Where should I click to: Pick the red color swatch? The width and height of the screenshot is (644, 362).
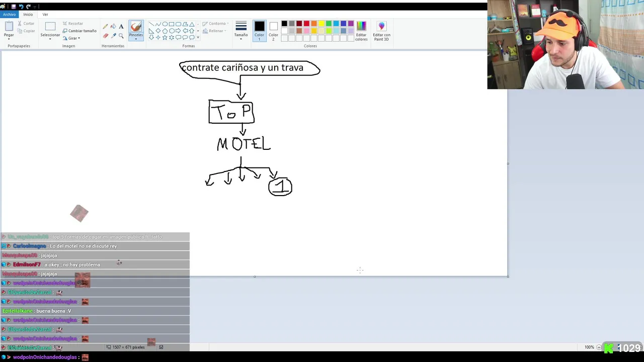click(306, 24)
